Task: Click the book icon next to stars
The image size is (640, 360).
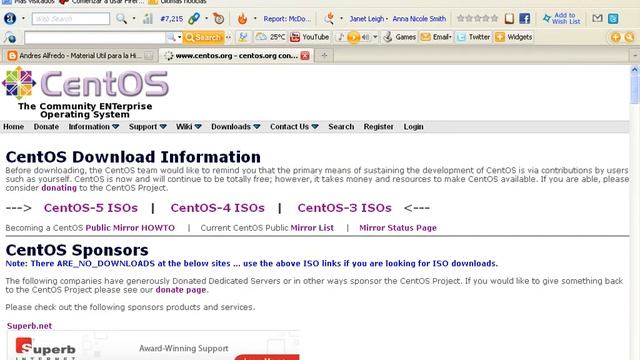Action: click(x=509, y=18)
